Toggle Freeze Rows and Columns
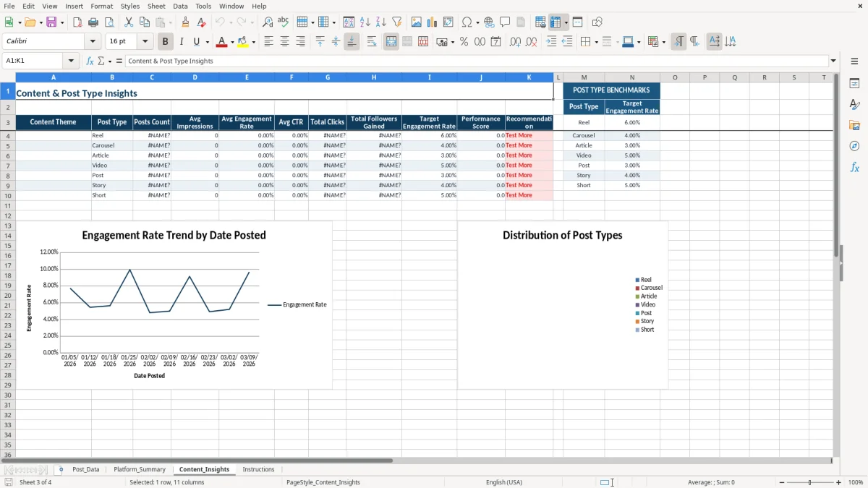Viewport: 868px width, 488px height. pyautogui.click(x=556, y=22)
